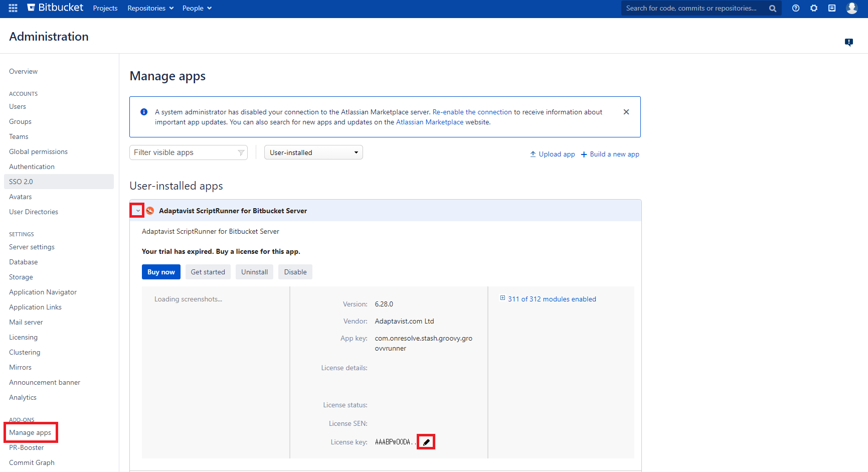The image size is (868, 472).
Task: Open Global permissions page
Action: pos(38,151)
